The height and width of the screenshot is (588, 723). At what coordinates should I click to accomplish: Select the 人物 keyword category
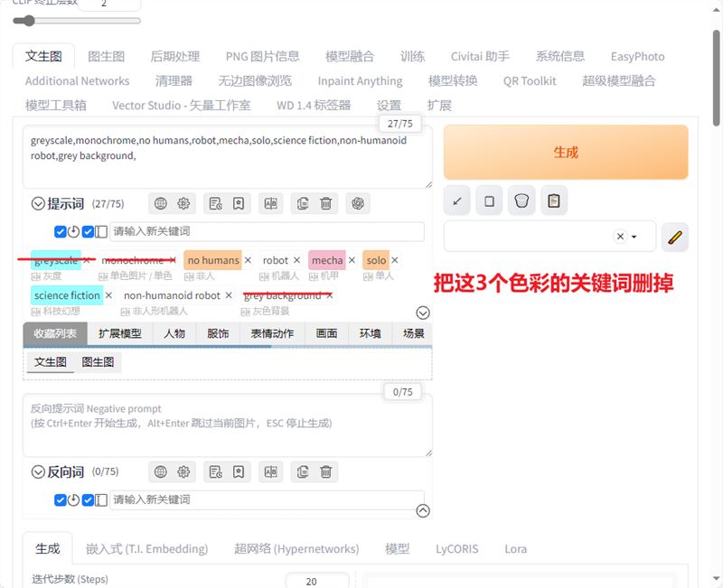click(174, 333)
